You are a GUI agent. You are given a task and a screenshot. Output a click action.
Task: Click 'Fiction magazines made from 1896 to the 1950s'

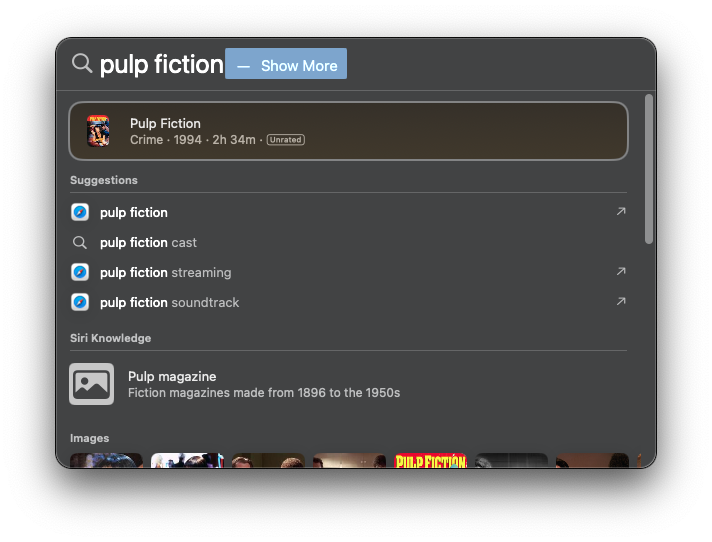click(x=264, y=393)
